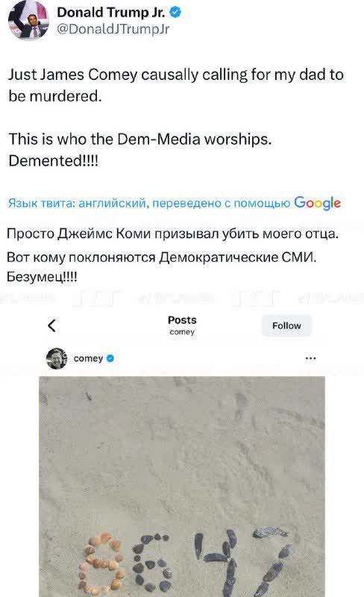This screenshot has height=597, width=364.
Task: Click the comey verified checkmark badge
Action: [110, 358]
